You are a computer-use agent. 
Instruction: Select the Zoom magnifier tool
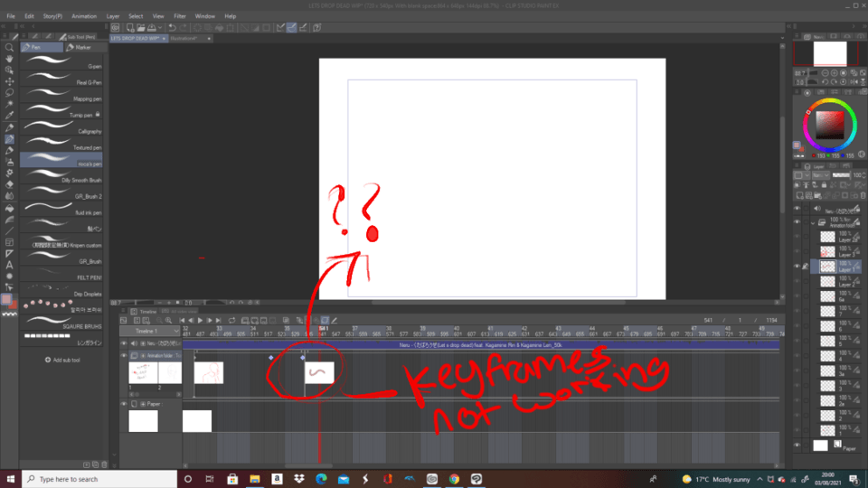coord(9,48)
